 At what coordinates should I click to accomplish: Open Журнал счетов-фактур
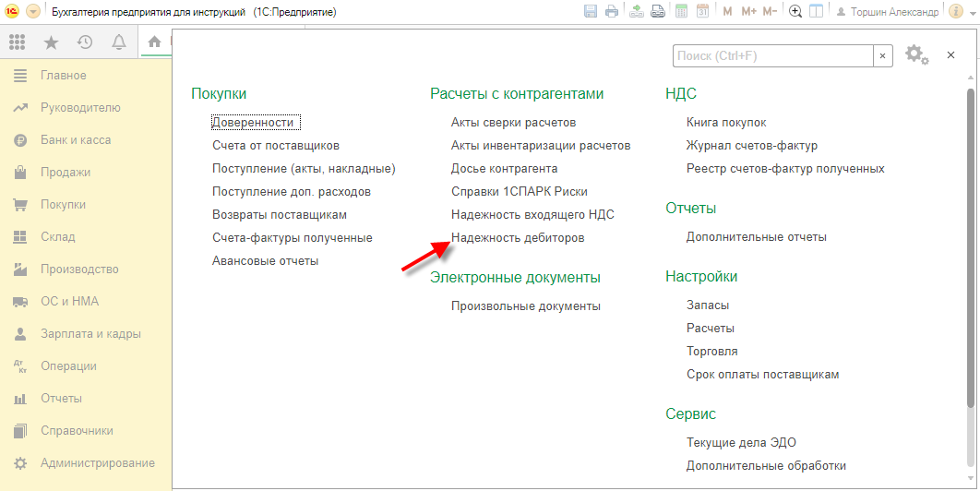[x=752, y=146]
